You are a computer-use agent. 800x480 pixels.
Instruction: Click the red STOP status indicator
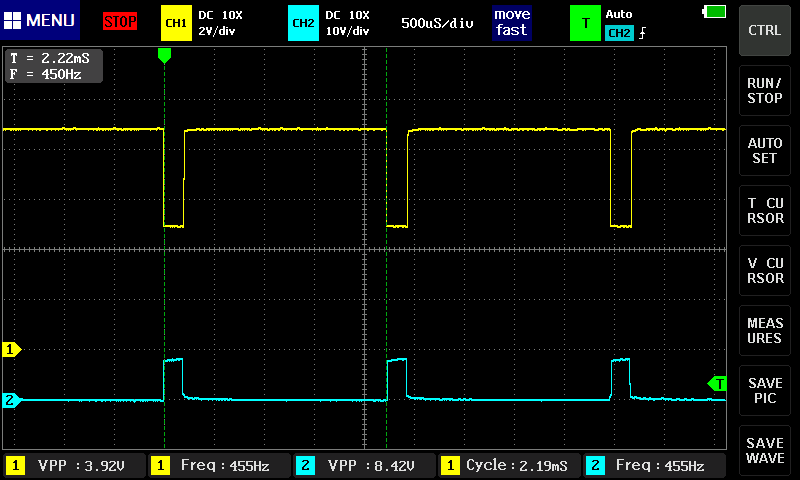click(x=120, y=21)
